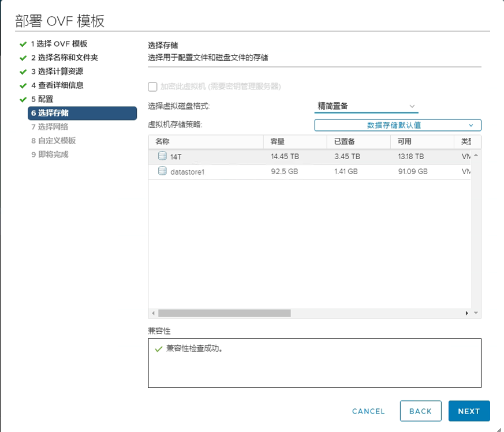Click the horizontal scrollbar left arrow
The image size is (504, 432).
coord(154,313)
